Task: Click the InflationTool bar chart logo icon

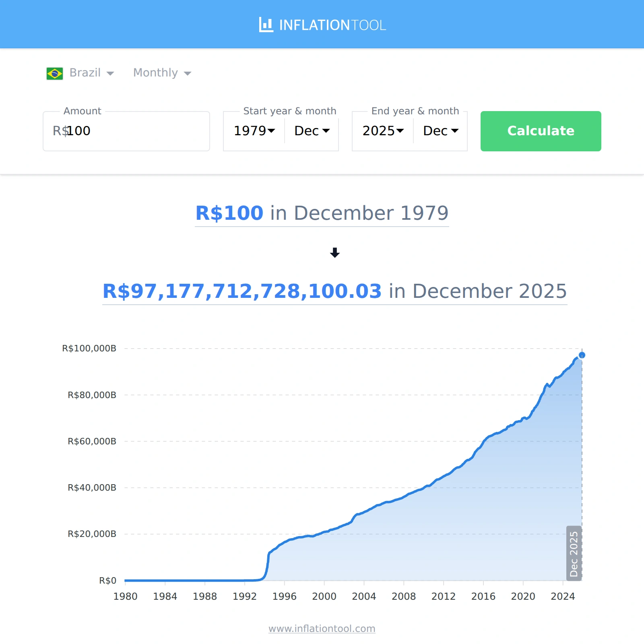Action: coord(266,25)
